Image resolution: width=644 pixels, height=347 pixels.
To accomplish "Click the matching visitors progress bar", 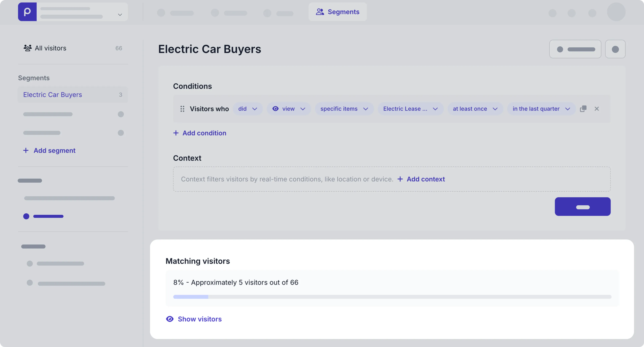I will point(392,297).
